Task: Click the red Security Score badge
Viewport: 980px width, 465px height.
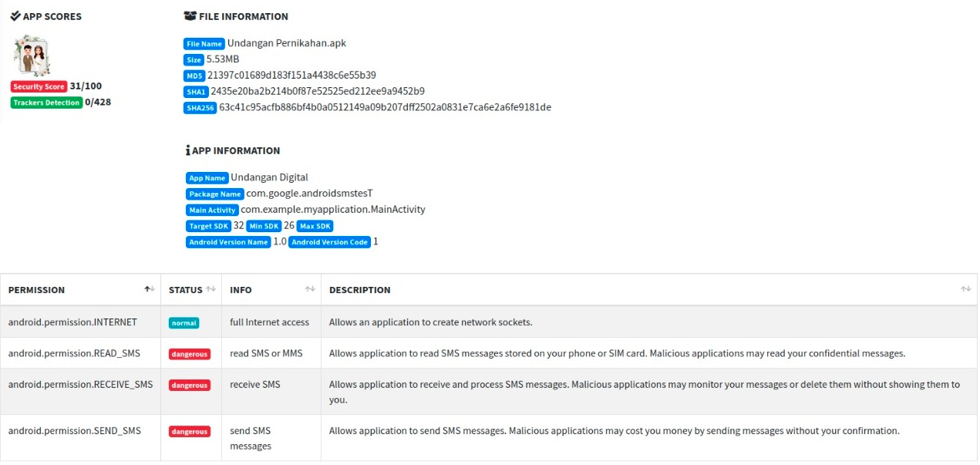Action: [39, 87]
